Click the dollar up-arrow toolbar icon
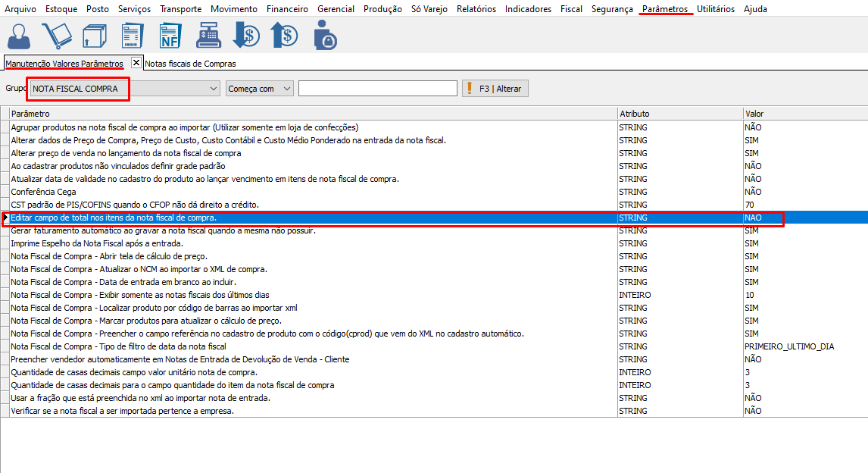The image size is (868, 473). pyautogui.click(x=284, y=35)
